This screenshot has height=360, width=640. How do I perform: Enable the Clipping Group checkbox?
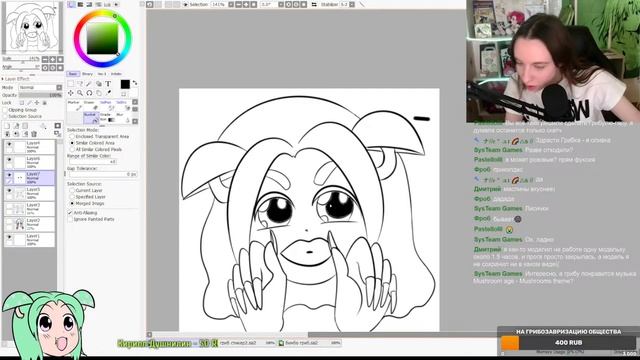pos(5,110)
